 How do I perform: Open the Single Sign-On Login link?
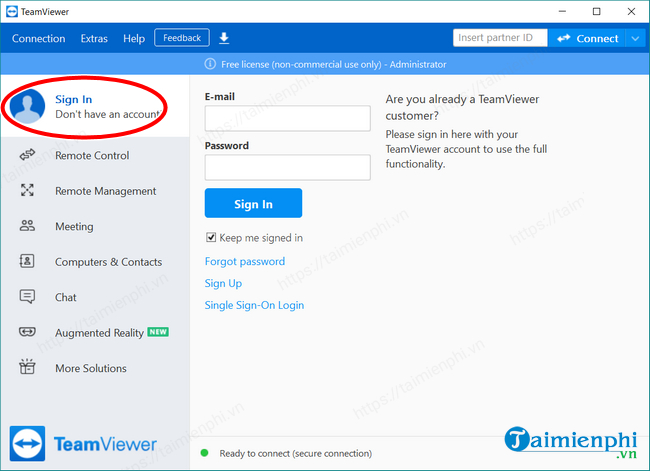point(254,305)
